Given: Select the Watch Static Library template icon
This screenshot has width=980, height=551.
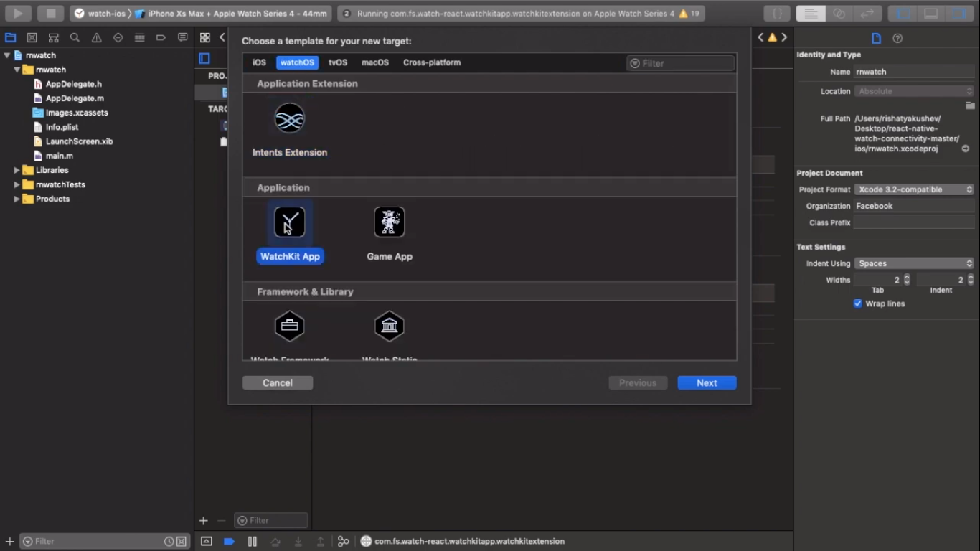Looking at the screenshot, I should click(390, 326).
